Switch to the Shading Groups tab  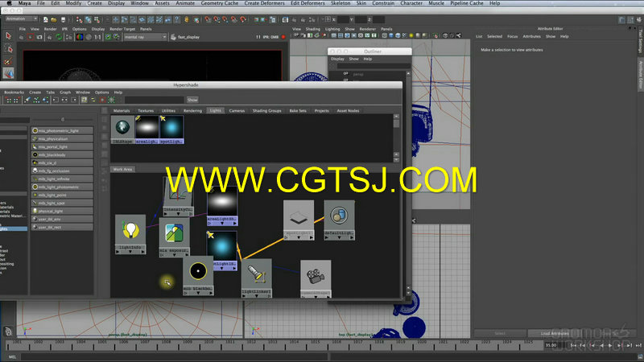click(267, 111)
